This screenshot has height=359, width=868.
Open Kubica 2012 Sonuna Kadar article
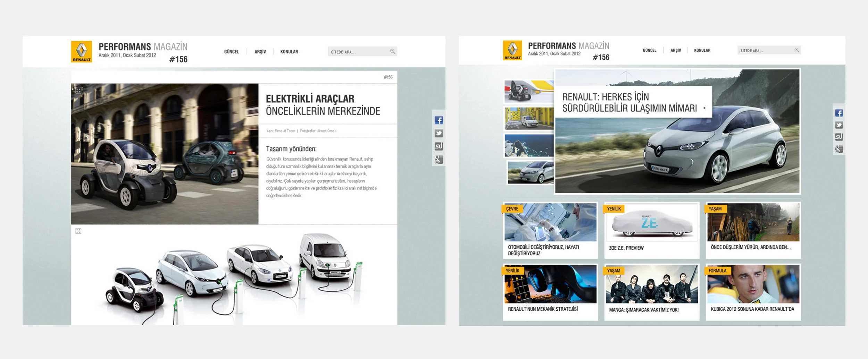click(752, 309)
